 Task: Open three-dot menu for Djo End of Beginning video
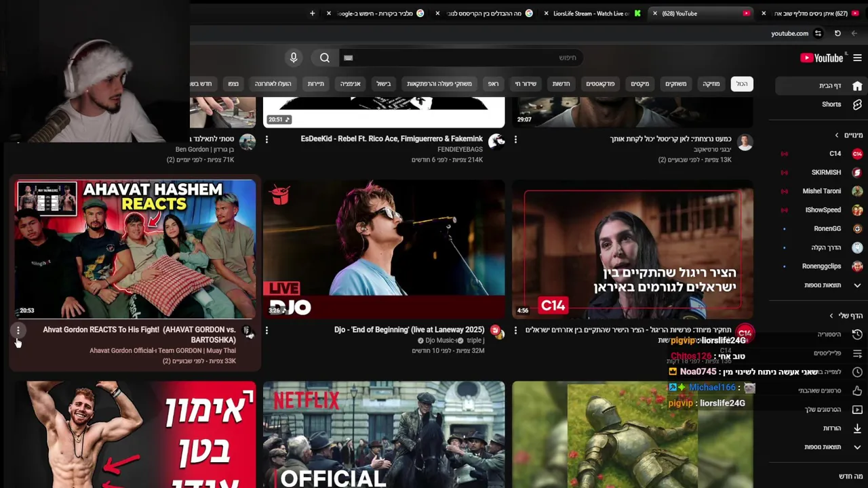point(267,330)
